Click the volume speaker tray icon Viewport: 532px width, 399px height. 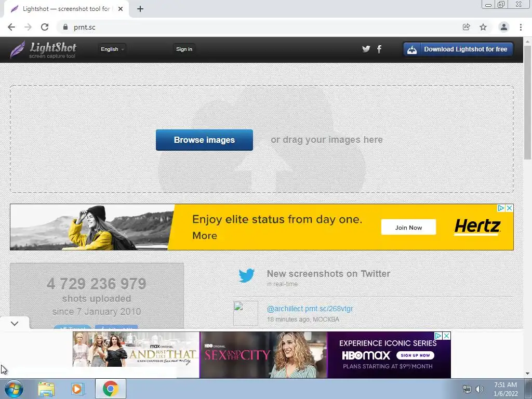[x=480, y=389]
